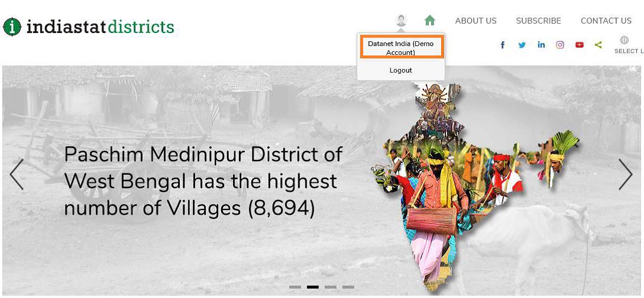Open the YouTube icon
Viewport: 644px width, 298px height.
[x=580, y=45]
